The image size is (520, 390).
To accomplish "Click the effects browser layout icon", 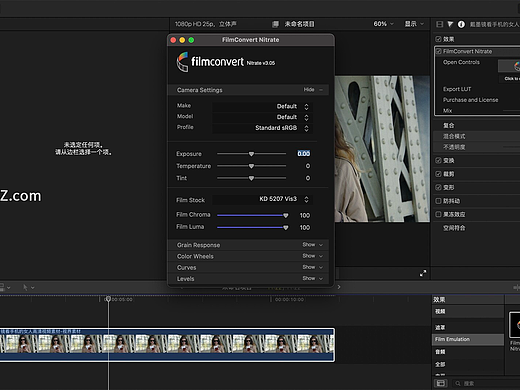I will (441, 383).
